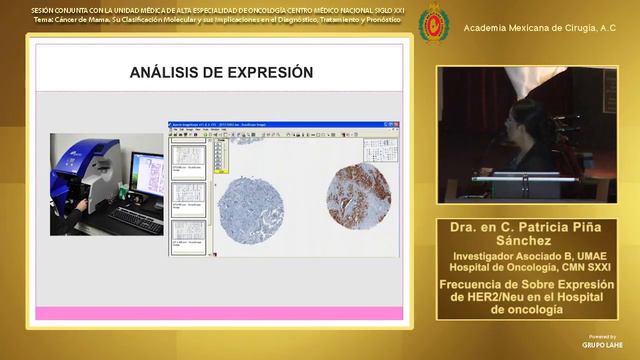Click the 'SESIÓN CONJUNTA CON LA UNIDAD MÉDICA' header
The image size is (640, 360).
218,11
